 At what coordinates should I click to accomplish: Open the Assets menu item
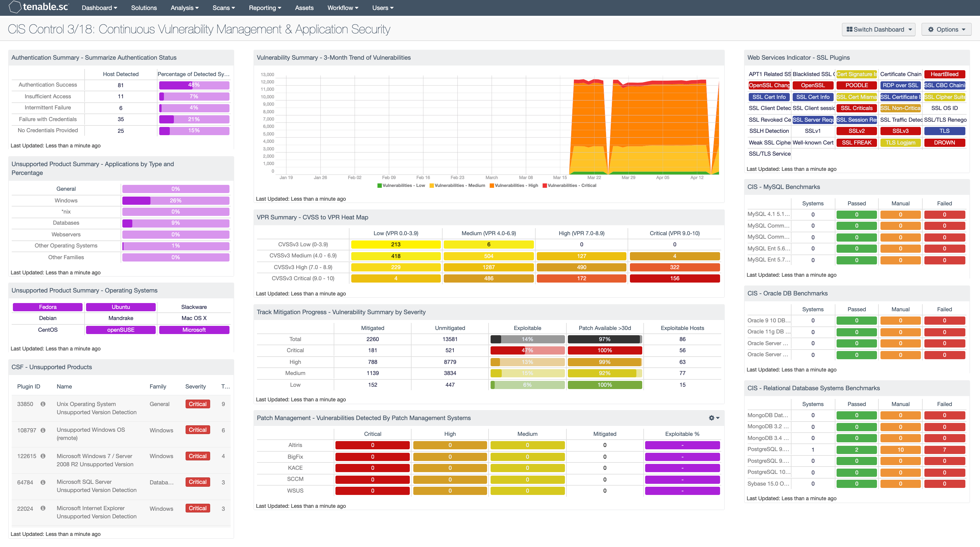(304, 8)
